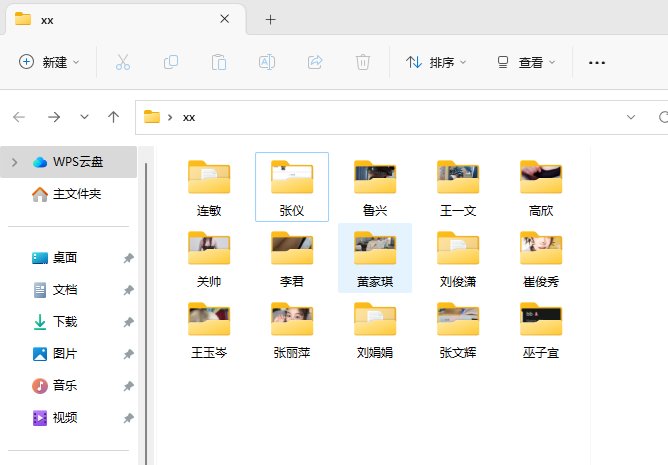Select the 李君 folder

click(292, 259)
